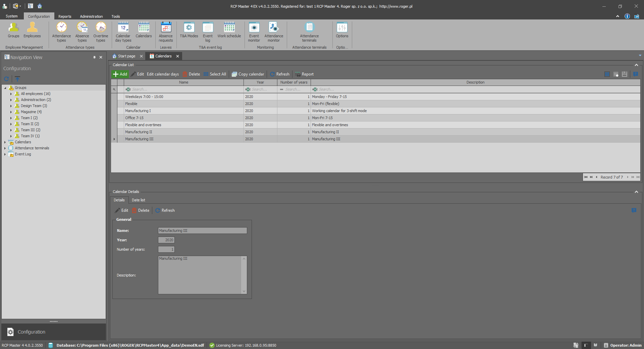Screen dimensions: 644x349
Task: Collapse the Groups tree node
Action: tap(5, 88)
